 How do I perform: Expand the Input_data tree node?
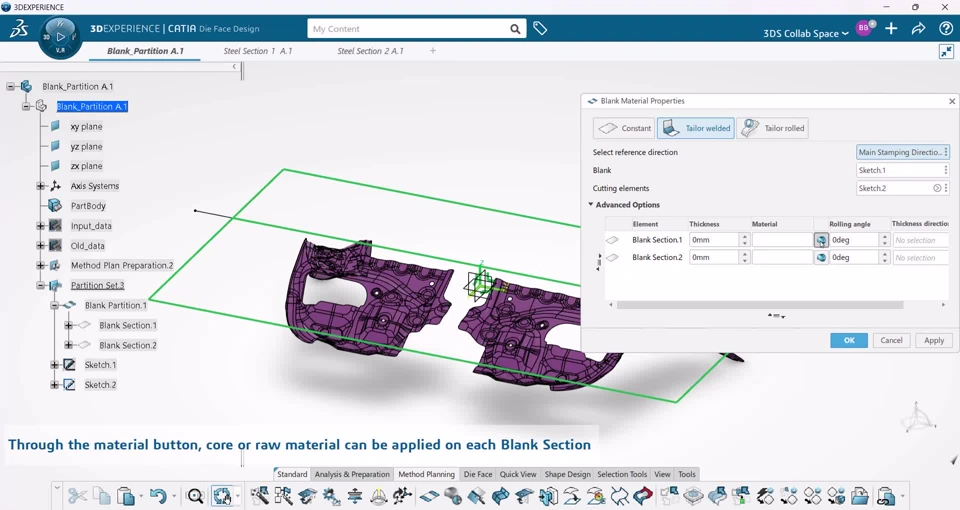click(40, 226)
